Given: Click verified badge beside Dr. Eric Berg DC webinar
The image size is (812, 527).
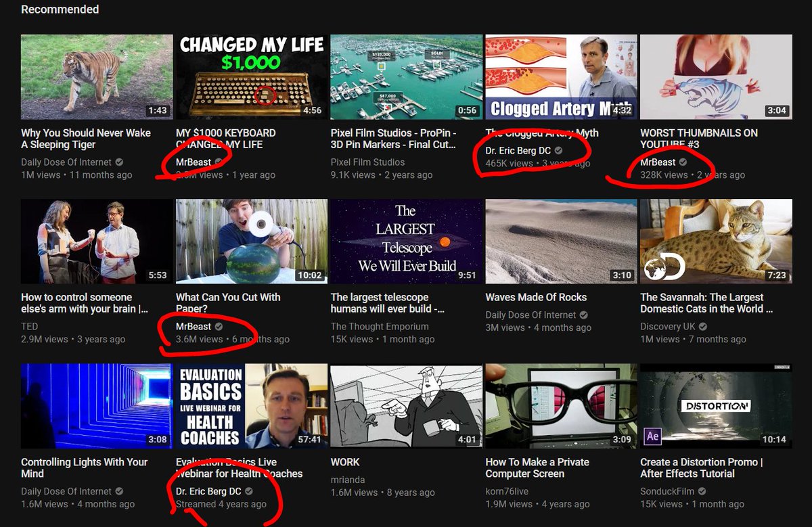Looking at the screenshot, I should (x=249, y=491).
